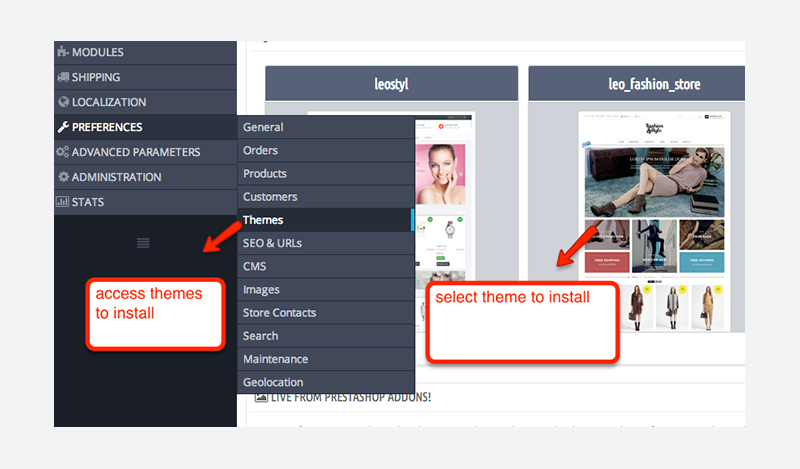Click the Shipping truck icon

coord(63,77)
